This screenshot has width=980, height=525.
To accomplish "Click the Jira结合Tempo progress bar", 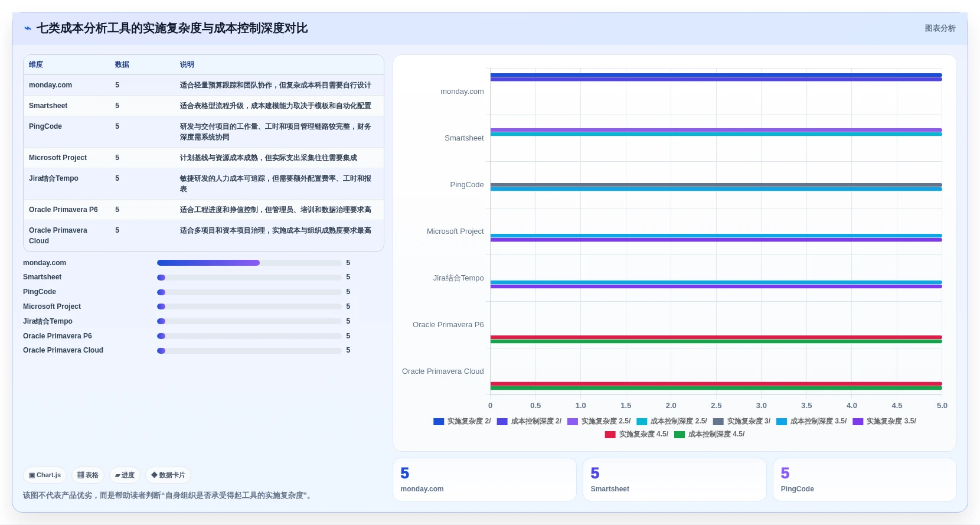I will click(249, 321).
